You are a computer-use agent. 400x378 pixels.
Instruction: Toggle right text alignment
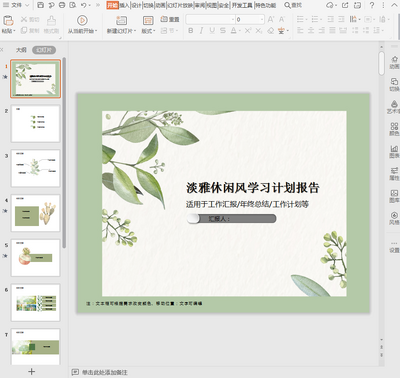pyautogui.click(x=322, y=31)
